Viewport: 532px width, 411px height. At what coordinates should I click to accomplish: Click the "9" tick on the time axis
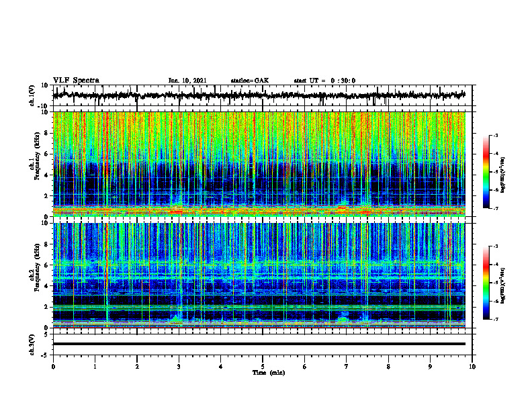tap(430, 367)
